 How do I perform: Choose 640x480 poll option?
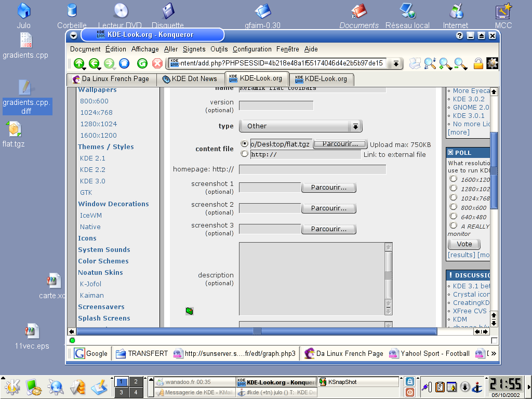click(453, 216)
